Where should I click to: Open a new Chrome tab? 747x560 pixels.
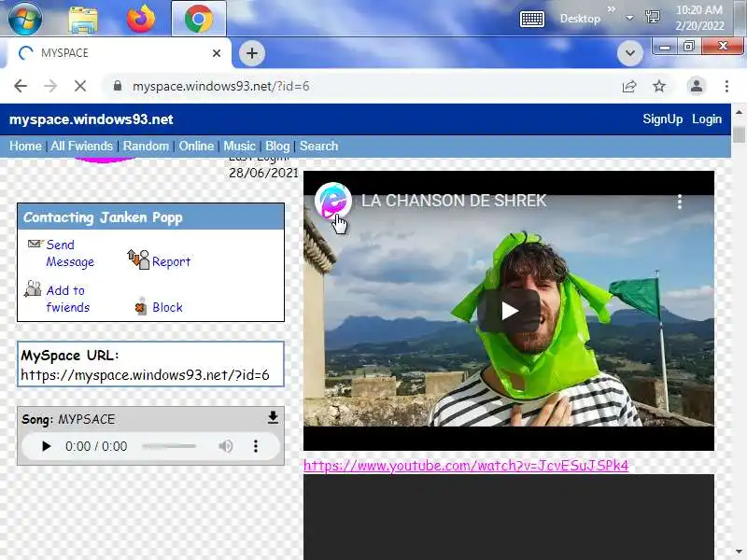(251, 53)
